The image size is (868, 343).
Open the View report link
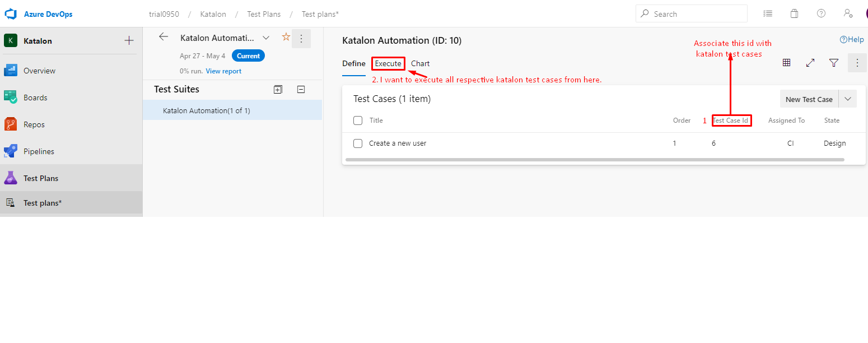[x=223, y=71]
